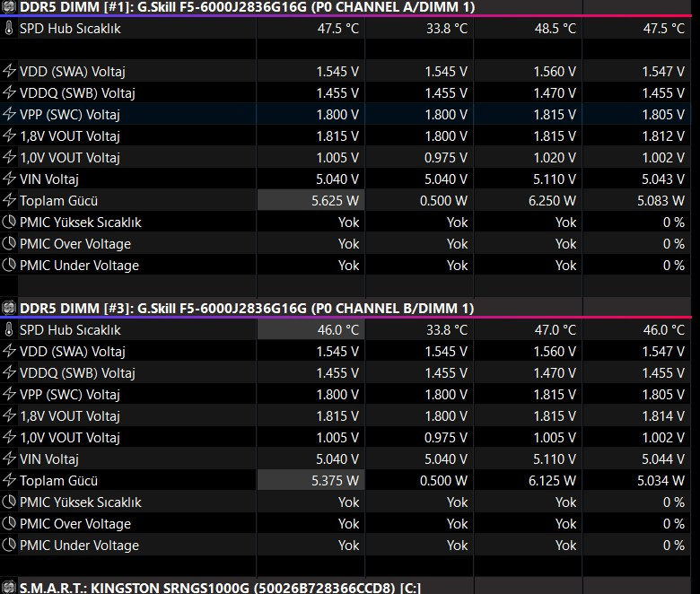Click bolt icon of DIMM #3 VDD (SWA) Voltaj
The width and height of the screenshot is (700, 594).
tap(9, 351)
